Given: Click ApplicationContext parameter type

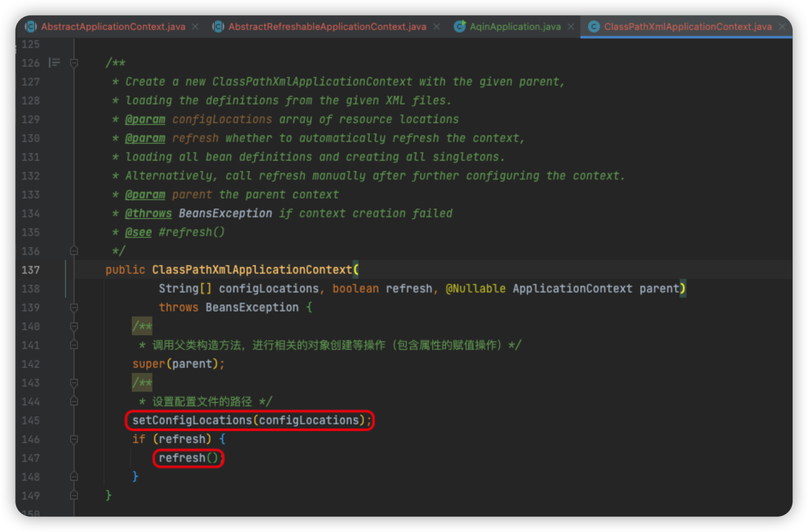Looking at the screenshot, I should click(572, 289).
